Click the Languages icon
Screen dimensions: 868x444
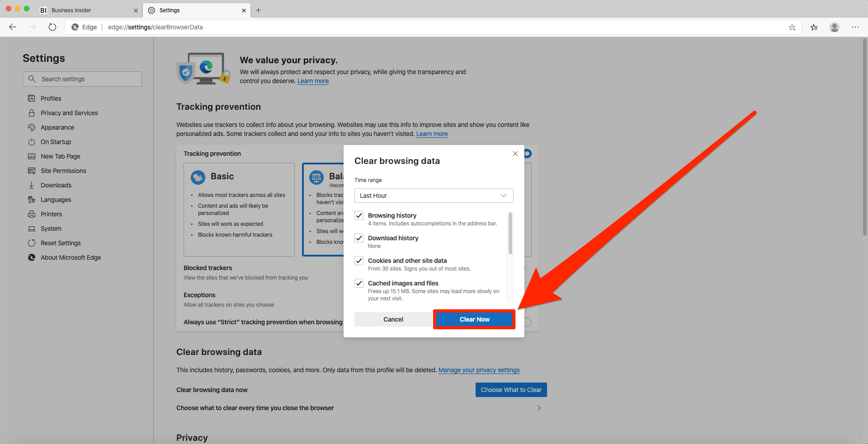pyautogui.click(x=32, y=200)
